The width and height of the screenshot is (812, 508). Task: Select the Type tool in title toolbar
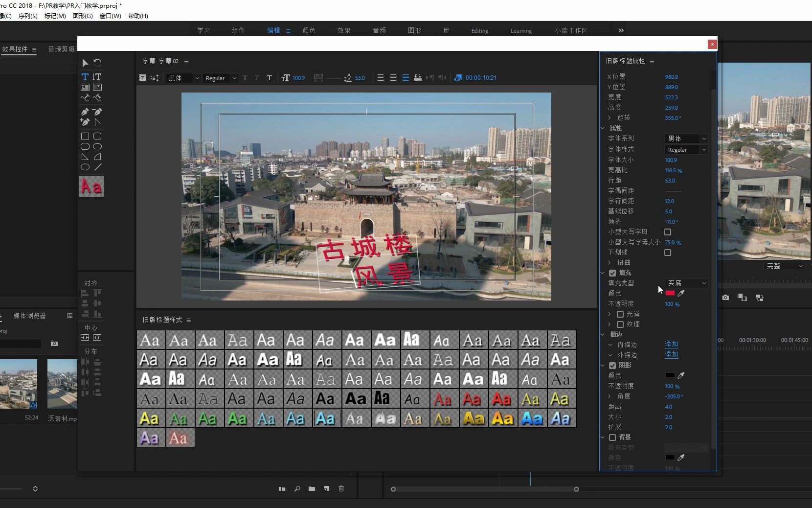85,77
